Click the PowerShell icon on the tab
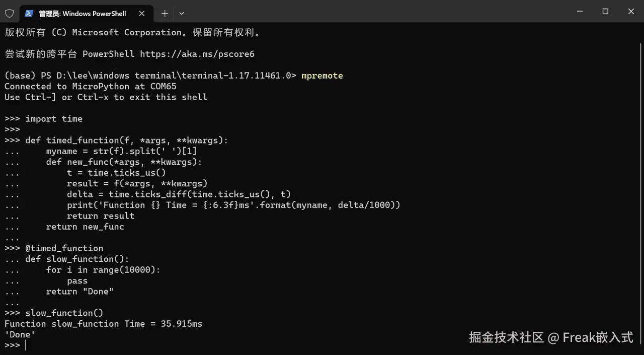 coord(29,14)
